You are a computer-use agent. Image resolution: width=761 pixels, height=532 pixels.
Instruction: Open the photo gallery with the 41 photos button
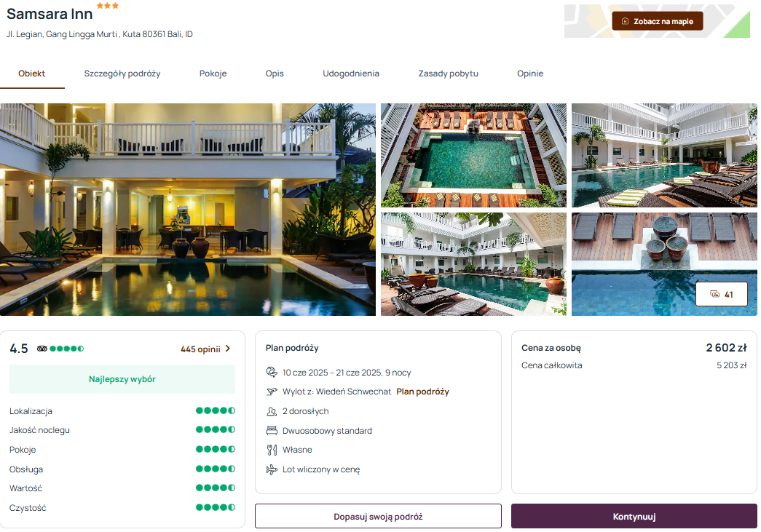coord(722,294)
